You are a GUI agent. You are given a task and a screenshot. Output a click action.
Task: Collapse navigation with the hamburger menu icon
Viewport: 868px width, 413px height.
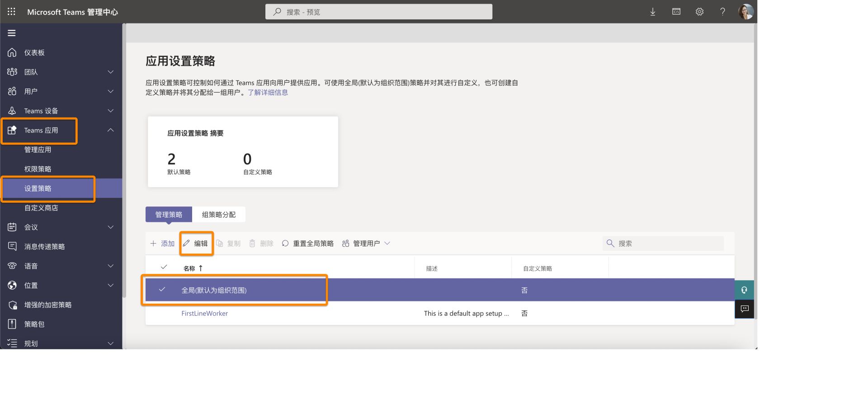12,33
